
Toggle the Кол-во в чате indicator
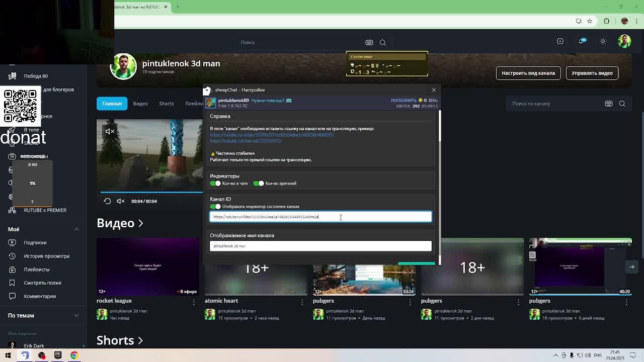pyautogui.click(x=215, y=184)
